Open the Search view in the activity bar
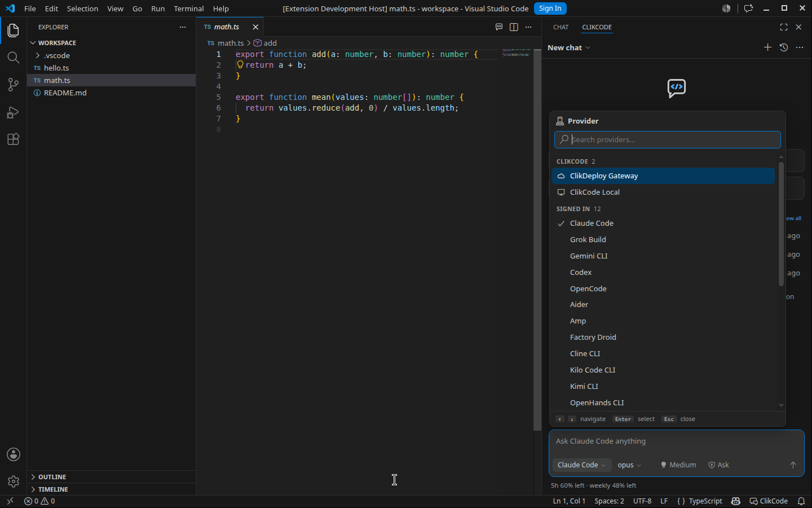 13,58
